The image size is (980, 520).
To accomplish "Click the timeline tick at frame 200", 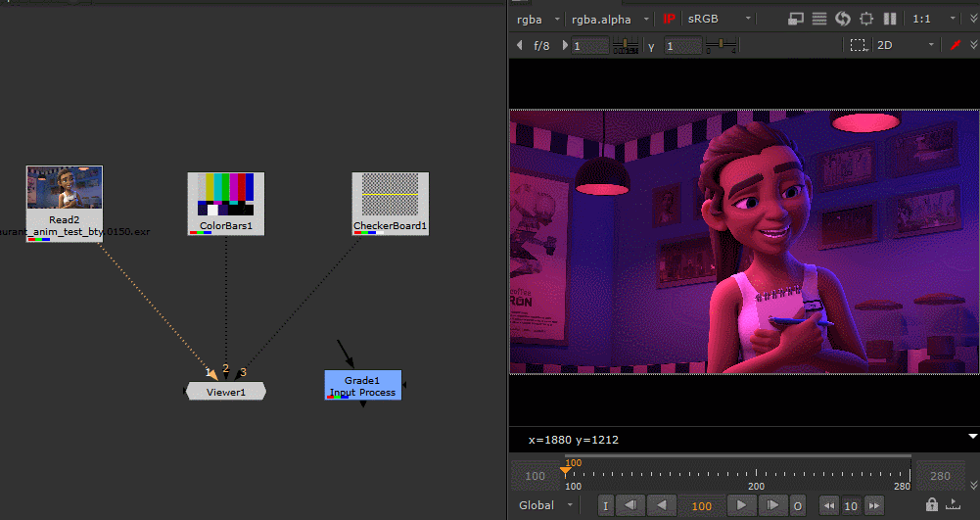I will 756,472.
